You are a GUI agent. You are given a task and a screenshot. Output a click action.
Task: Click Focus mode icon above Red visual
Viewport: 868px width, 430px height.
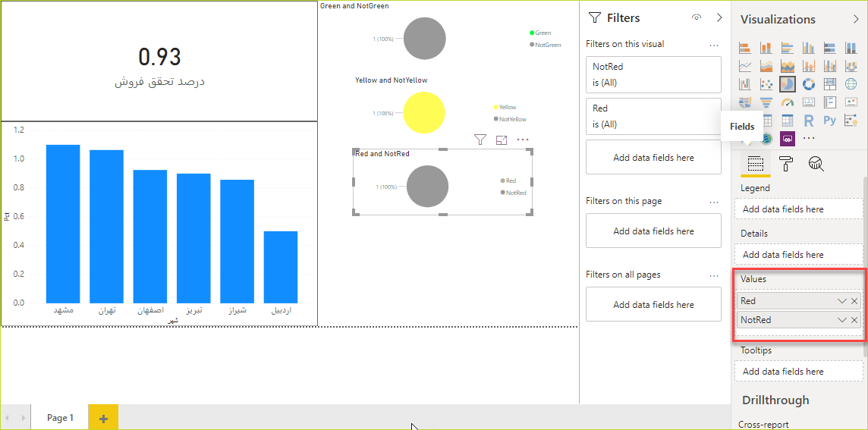pyautogui.click(x=502, y=140)
